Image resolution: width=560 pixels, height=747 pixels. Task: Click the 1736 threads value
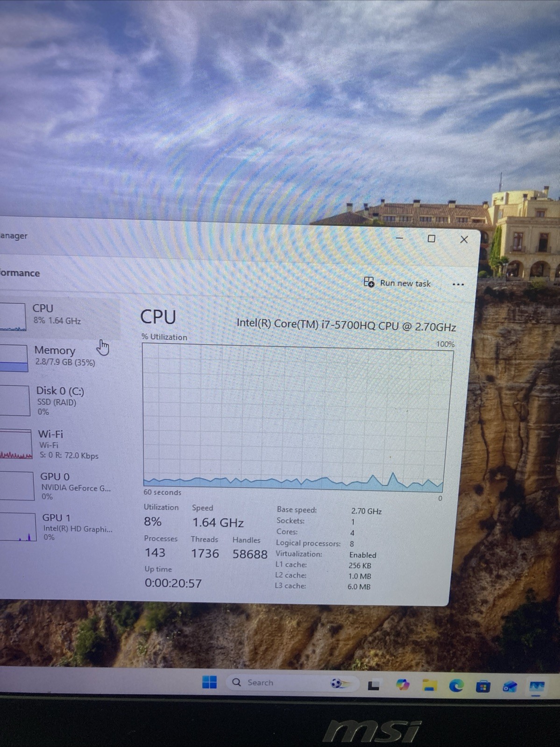(x=205, y=554)
